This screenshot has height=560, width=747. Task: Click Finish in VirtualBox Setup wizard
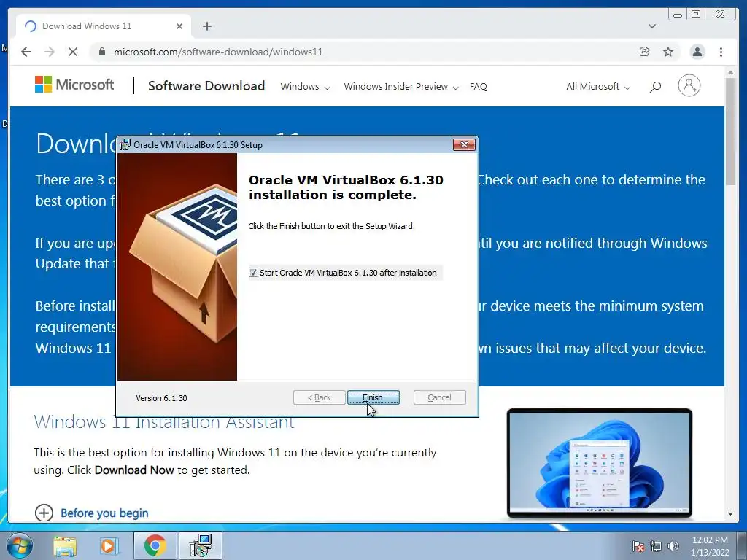pos(373,397)
